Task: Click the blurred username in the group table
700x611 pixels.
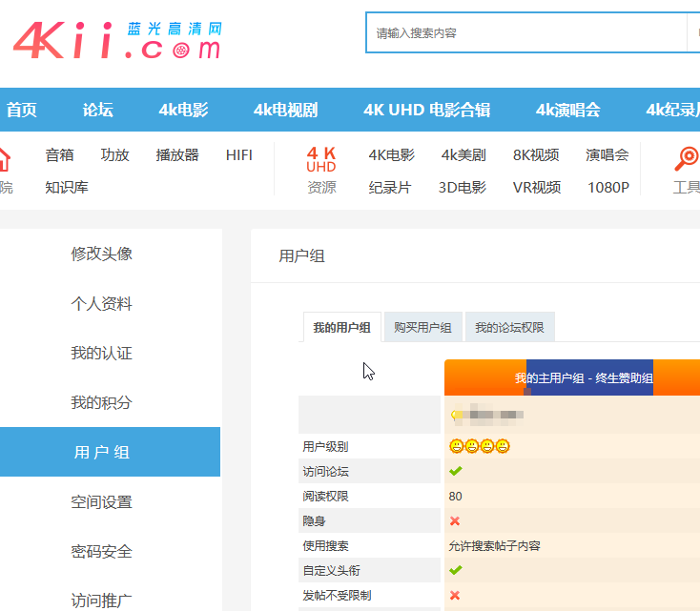Action: coord(487,415)
